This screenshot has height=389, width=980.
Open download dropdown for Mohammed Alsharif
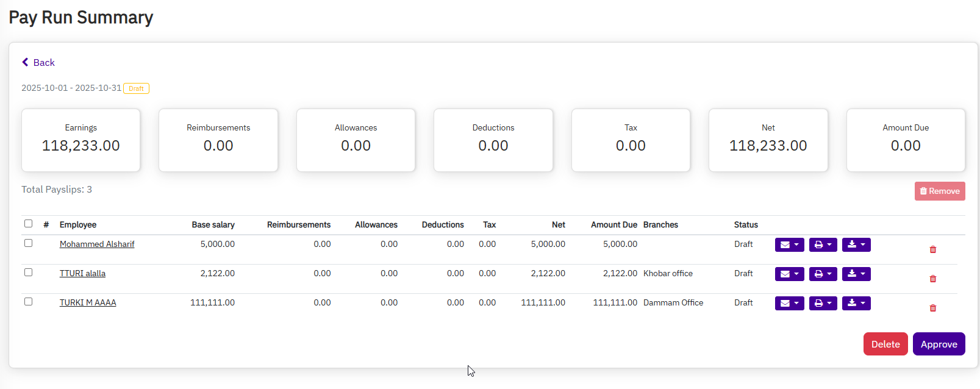(856, 244)
